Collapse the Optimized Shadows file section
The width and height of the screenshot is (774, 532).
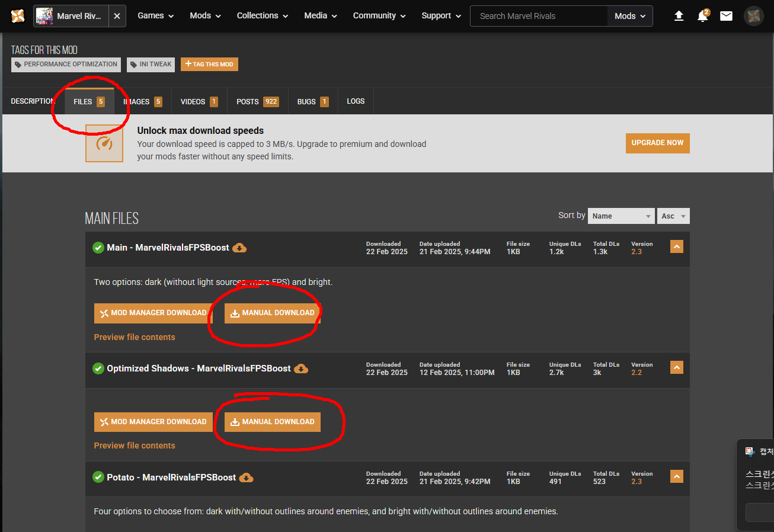point(677,367)
